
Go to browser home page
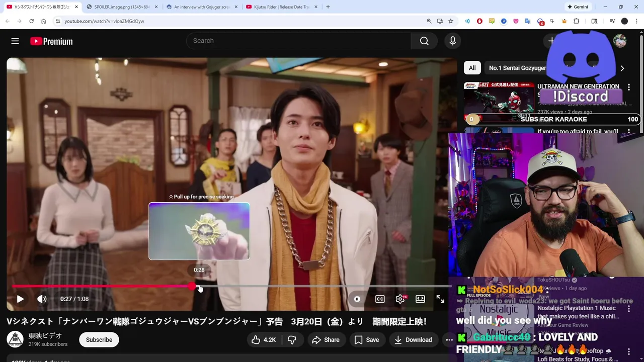point(43,21)
